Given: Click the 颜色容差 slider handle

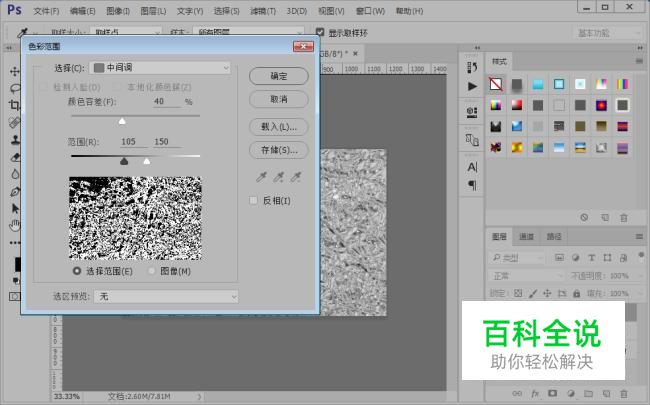Looking at the screenshot, I should click(122, 121).
